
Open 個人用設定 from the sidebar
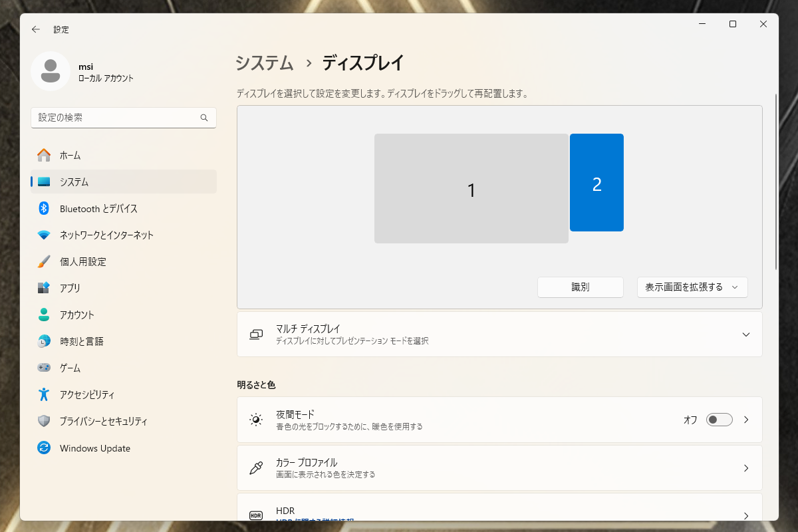(93, 261)
